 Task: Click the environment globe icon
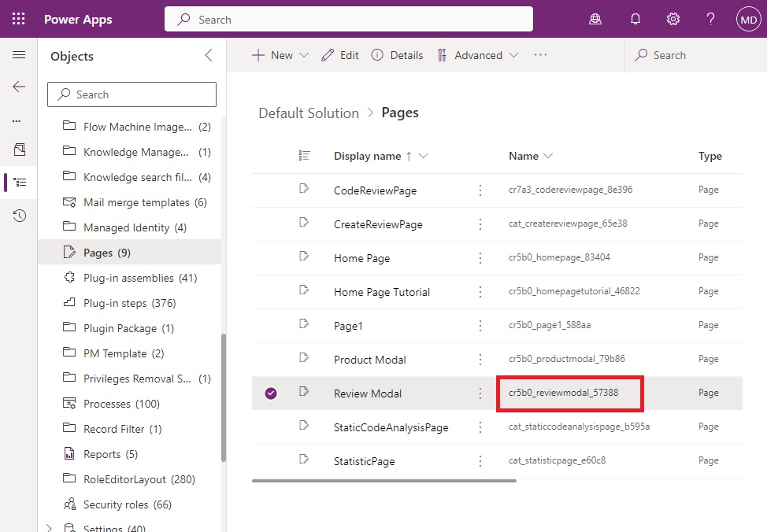596,19
